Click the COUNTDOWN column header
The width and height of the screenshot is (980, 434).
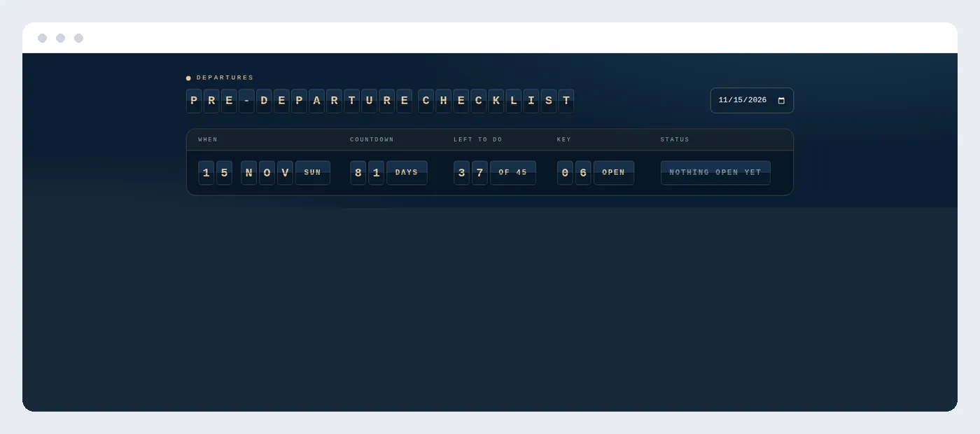point(372,139)
